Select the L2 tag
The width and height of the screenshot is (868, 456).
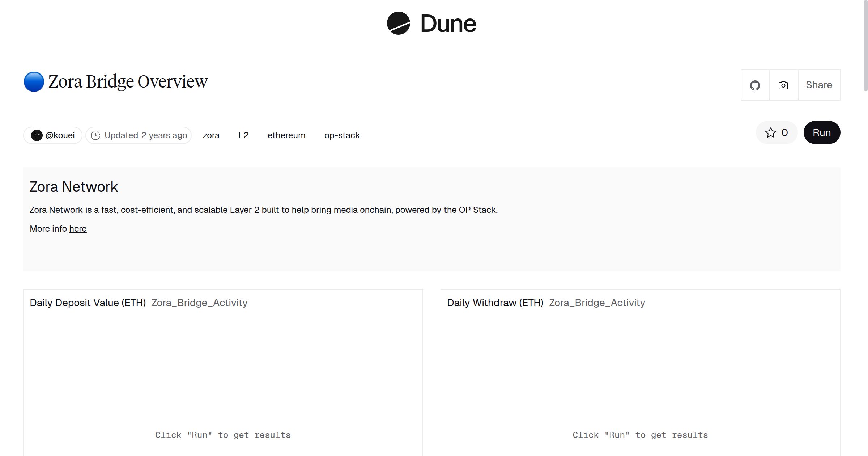coord(243,135)
